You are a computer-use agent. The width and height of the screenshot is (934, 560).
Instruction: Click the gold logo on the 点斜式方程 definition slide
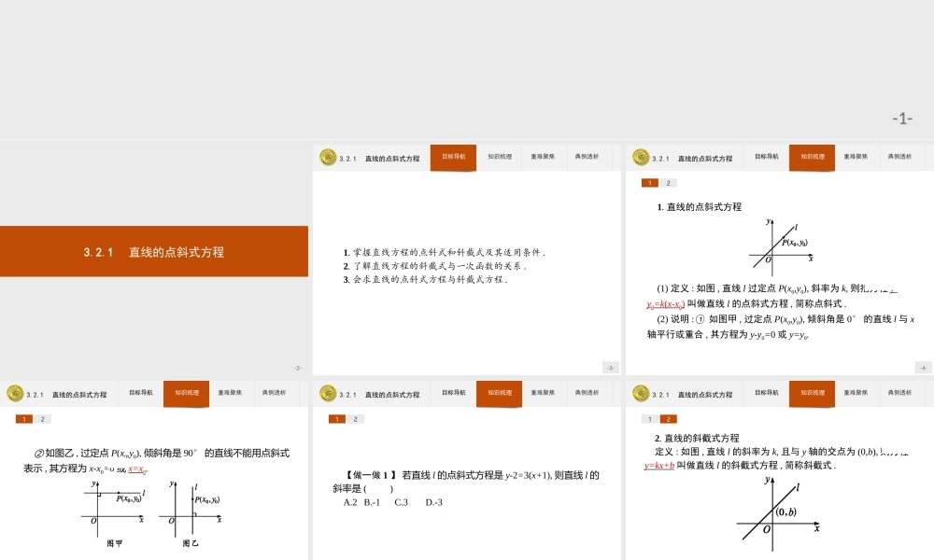pos(641,157)
